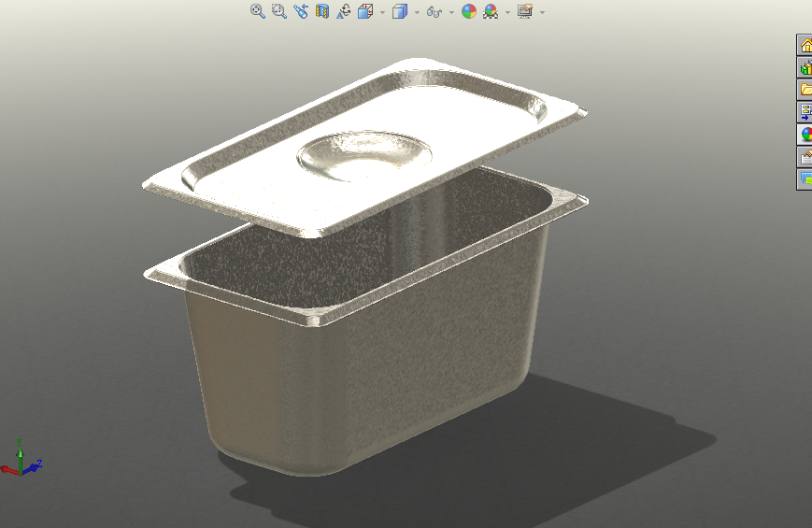The height and width of the screenshot is (528, 812).
Task: Open the View Palette tab
Action: click(x=805, y=112)
